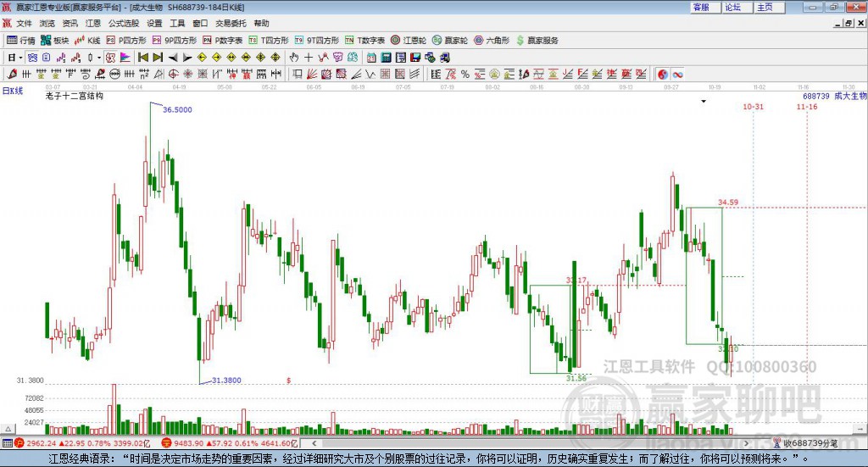Open the 江恩轮 Gann wheel
Viewport: 868px width, 467px height.
click(x=409, y=41)
